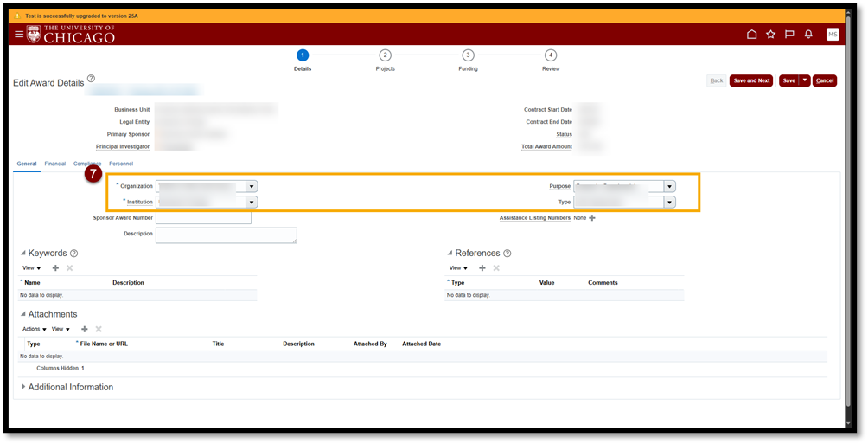Open the Organization dropdown
Screen dimensions: 868x444
pyautogui.click(x=252, y=186)
